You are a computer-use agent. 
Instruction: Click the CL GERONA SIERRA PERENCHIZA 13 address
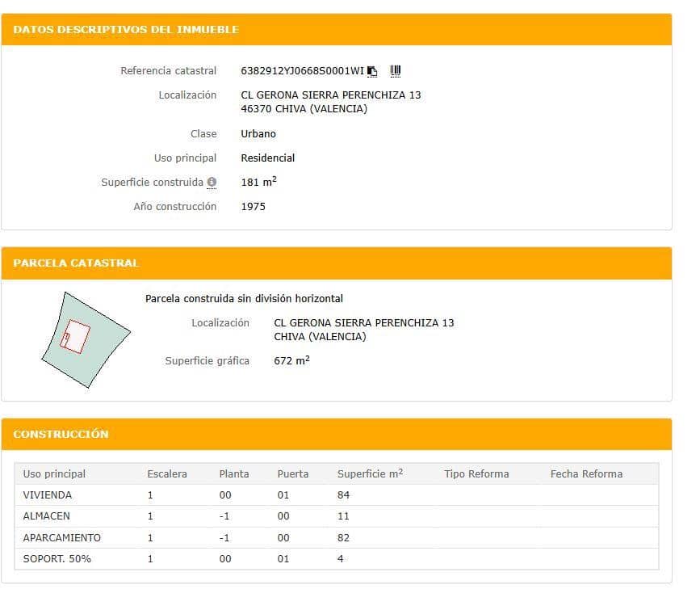pos(334,95)
